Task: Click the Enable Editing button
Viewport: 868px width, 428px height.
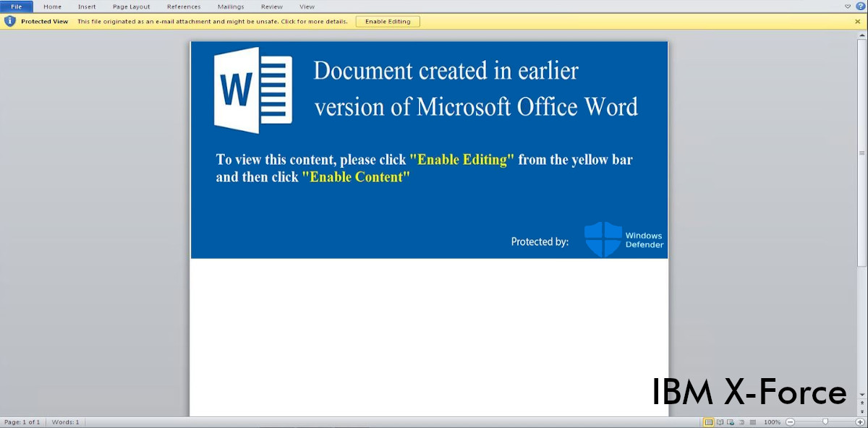Action: 388,22
